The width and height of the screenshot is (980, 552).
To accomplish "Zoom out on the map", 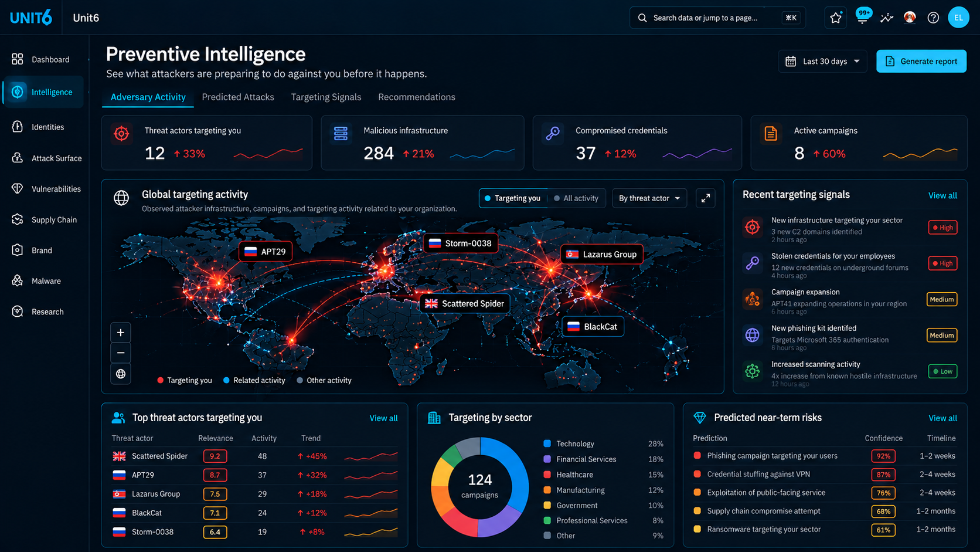I will [x=121, y=353].
